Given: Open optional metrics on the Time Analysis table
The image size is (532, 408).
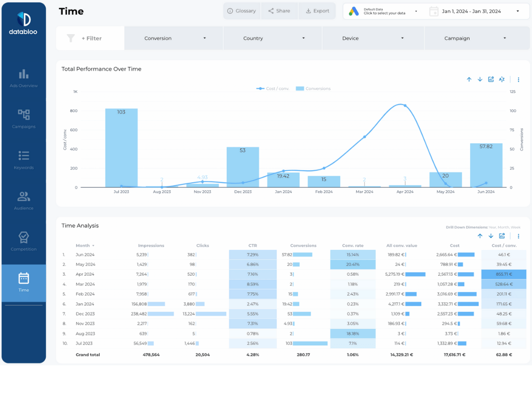Looking at the screenshot, I should tap(502, 236).
